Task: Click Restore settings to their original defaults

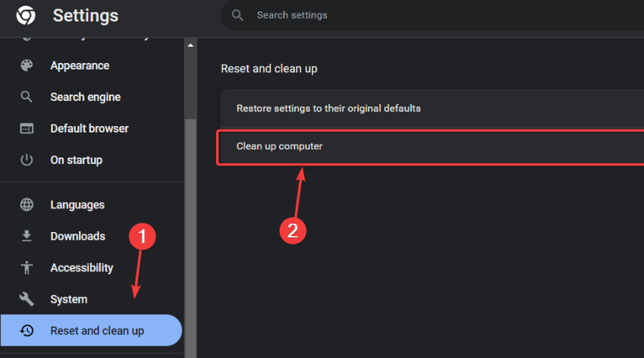Action: (432, 109)
